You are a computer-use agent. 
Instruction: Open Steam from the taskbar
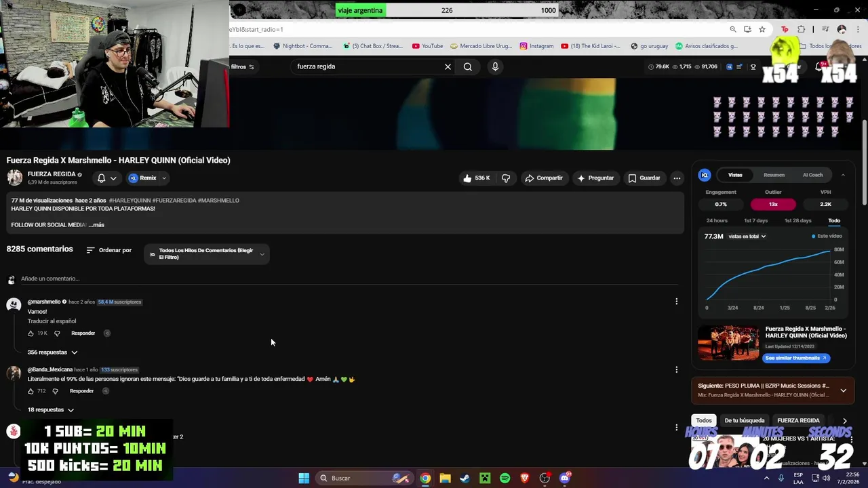pos(465,478)
